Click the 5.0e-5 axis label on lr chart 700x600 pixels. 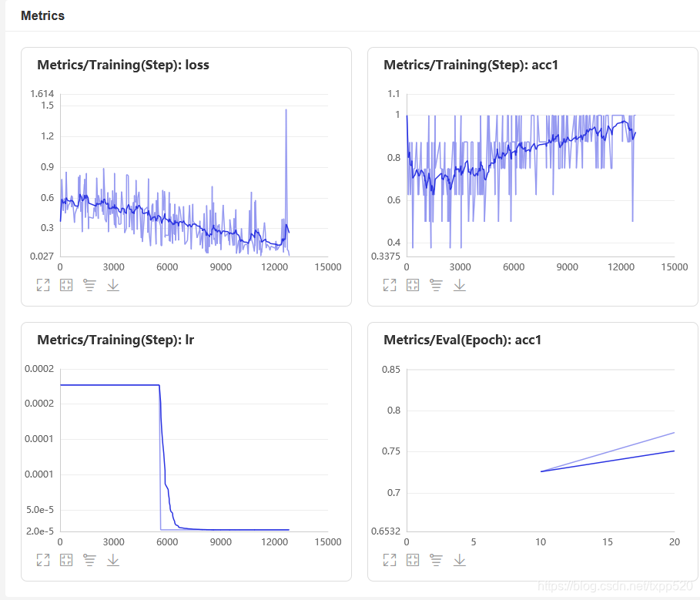[x=40, y=510]
